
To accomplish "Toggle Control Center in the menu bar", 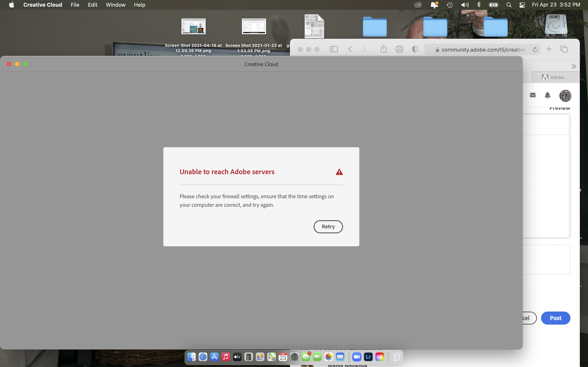I will (x=522, y=5).
